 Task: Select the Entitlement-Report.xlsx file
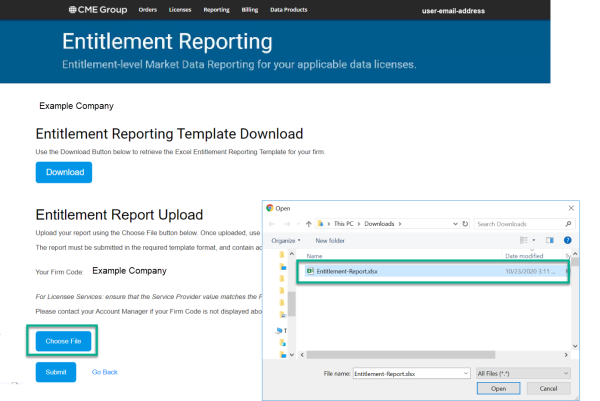(x=346, y=271)
